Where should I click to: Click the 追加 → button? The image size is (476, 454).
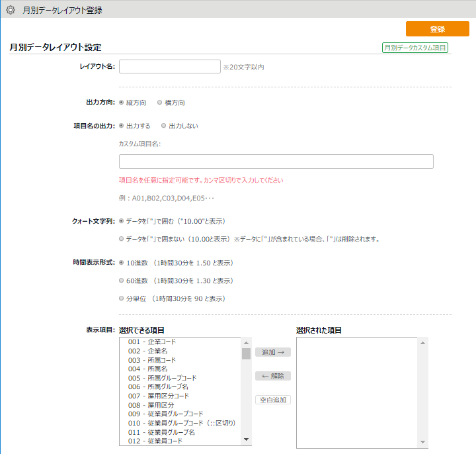(273, 352)
